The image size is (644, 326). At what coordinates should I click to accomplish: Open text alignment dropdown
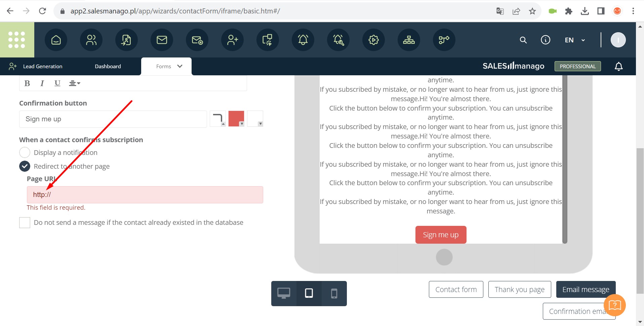click(75, 83)
